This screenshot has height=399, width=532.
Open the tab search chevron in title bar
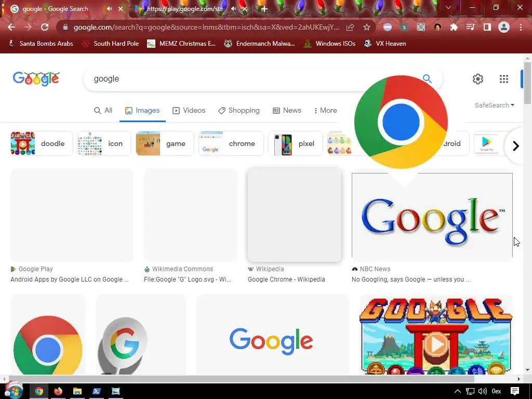click(448, 7)
